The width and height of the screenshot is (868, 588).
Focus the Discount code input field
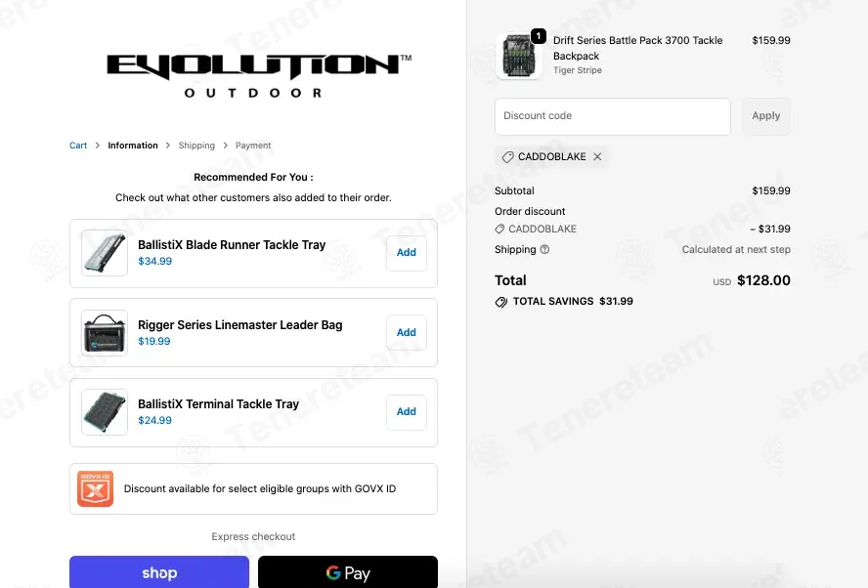click(x=613, y=116)
